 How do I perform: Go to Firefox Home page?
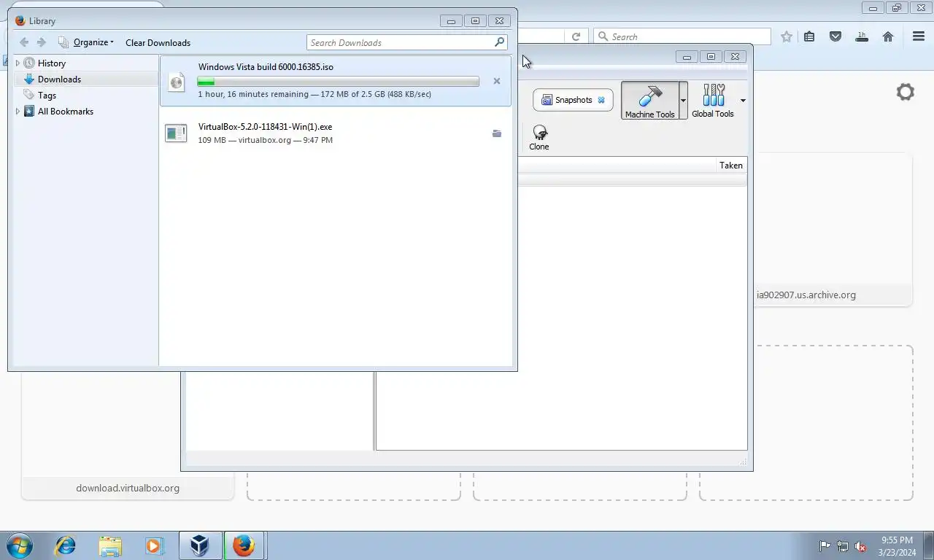click(888, 36)
